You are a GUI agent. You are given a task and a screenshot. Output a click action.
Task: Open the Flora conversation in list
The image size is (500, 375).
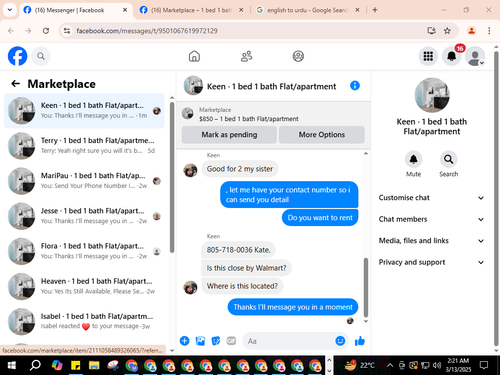tap(84, 251)
